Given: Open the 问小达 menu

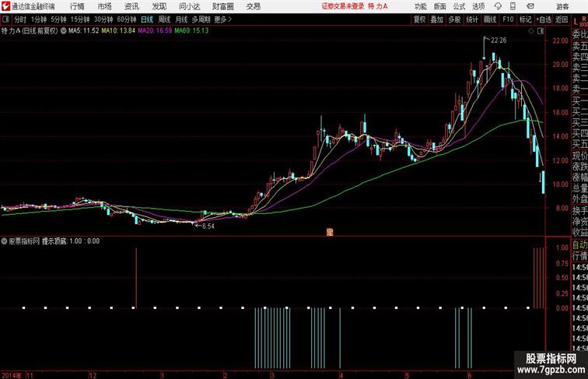Looking at the screenshot, I should 189,6.
